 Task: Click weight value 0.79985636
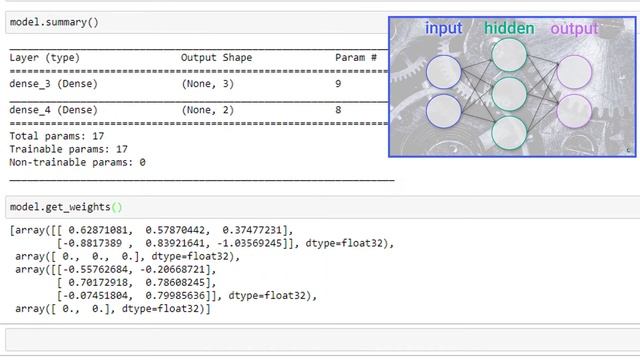175,296
